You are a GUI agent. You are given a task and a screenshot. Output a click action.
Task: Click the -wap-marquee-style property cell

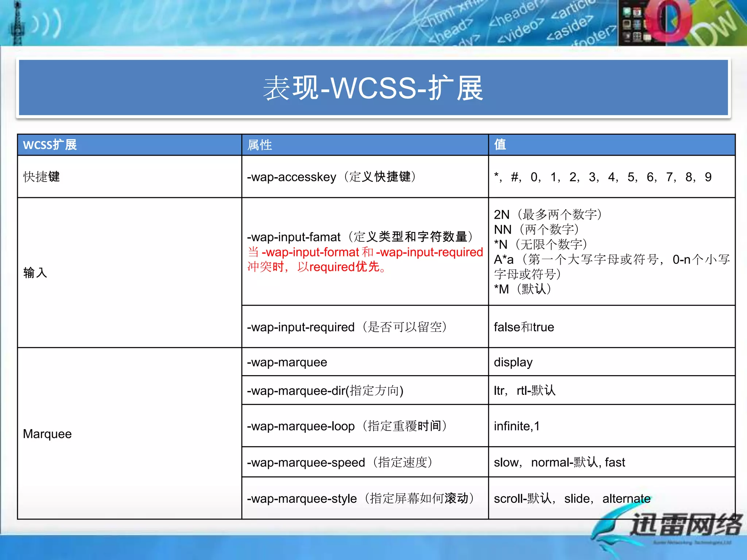[365, 498]
